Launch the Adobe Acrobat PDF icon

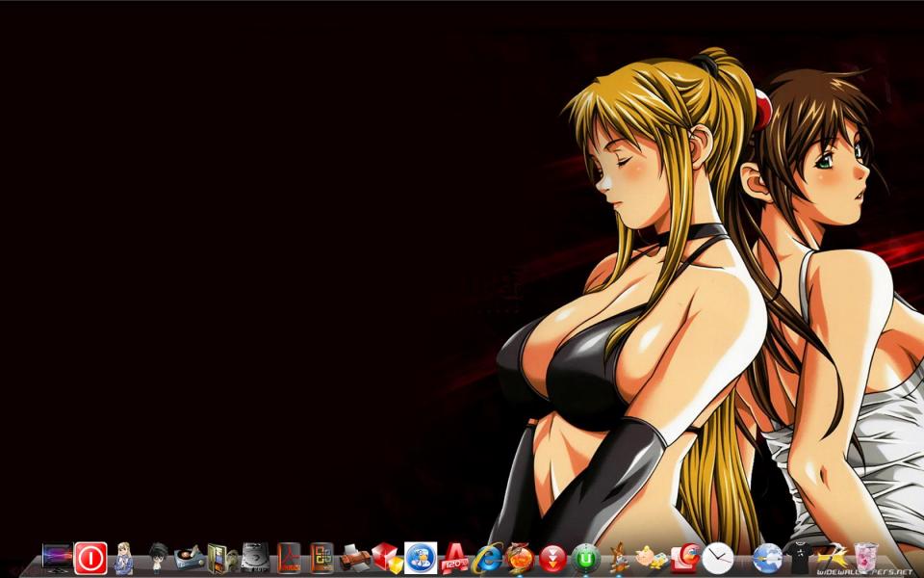click(289, 558)
